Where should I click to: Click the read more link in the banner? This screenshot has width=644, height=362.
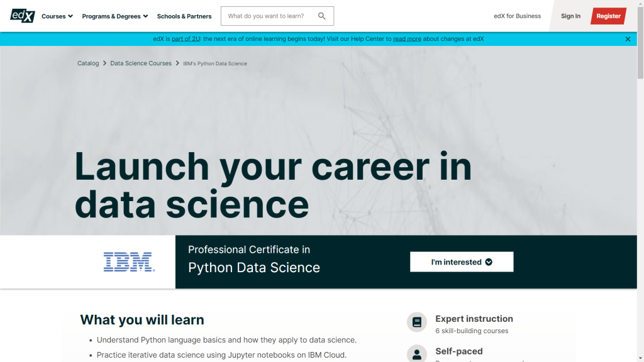[407, 38]
